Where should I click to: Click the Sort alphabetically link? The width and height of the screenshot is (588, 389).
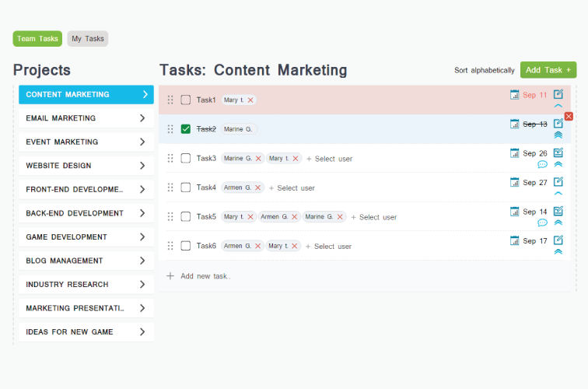click(x=484, y=70)
